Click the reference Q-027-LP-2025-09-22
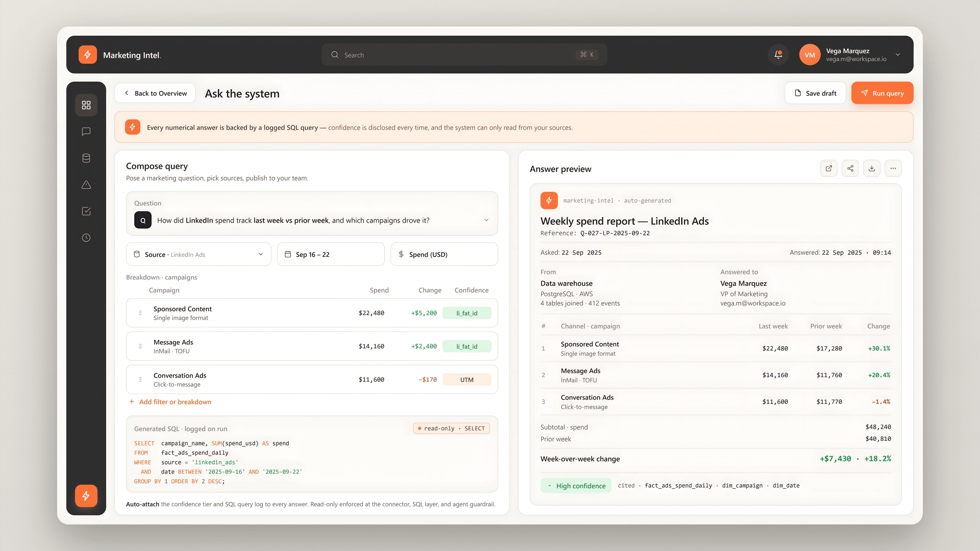The image size is (980, 551). pyautogui.click(x=615, y=233)
